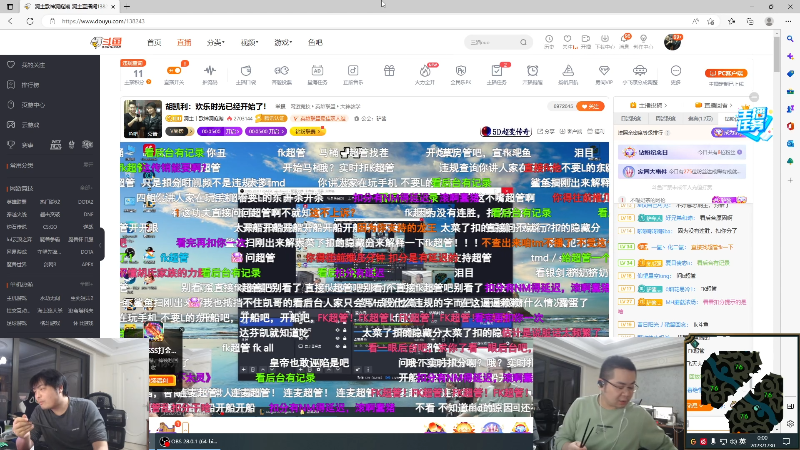Expand the second purple 开启 badge

click(265, 131)
